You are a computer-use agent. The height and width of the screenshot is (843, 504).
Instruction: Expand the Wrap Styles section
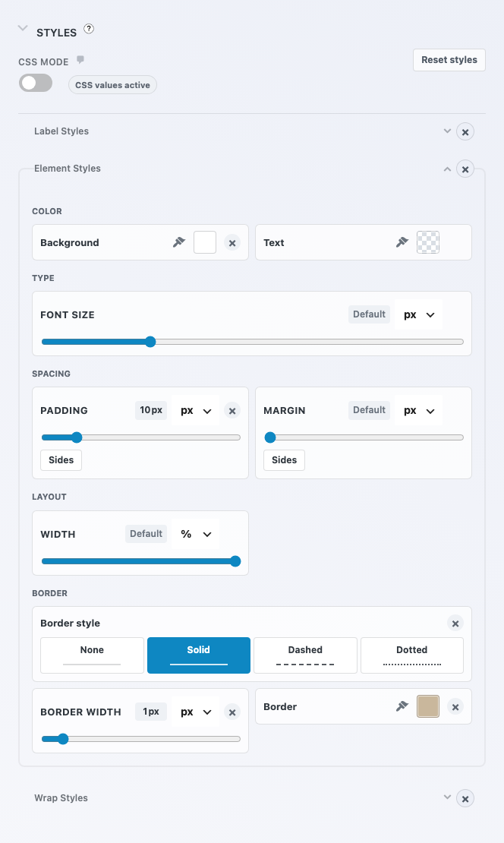pyautogui.click(x=447, y=797)
